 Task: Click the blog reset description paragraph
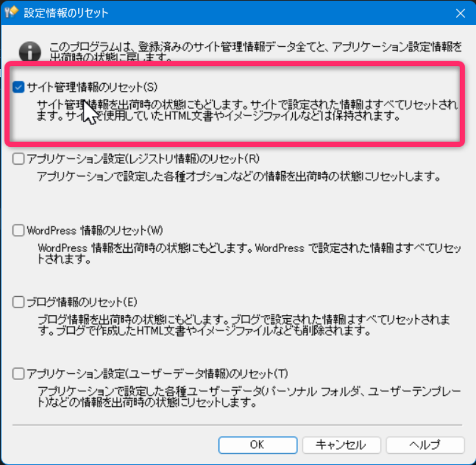point(243,325)
